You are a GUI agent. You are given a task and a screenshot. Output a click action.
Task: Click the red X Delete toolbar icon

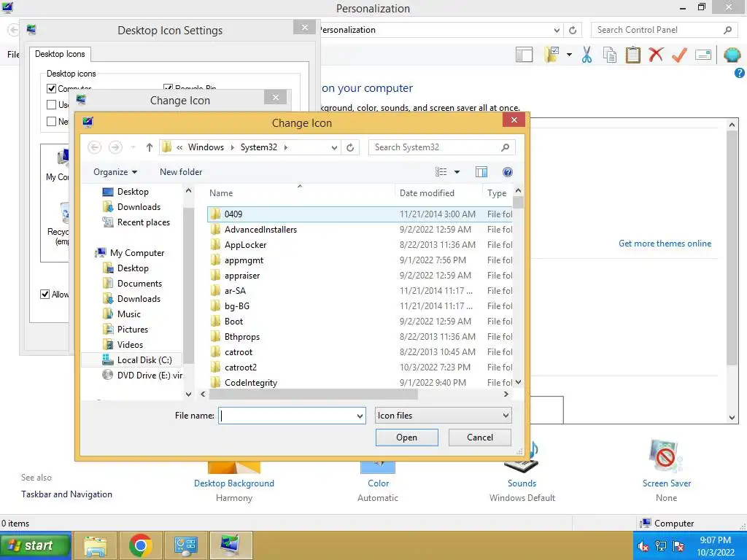(x=656, y=55)
